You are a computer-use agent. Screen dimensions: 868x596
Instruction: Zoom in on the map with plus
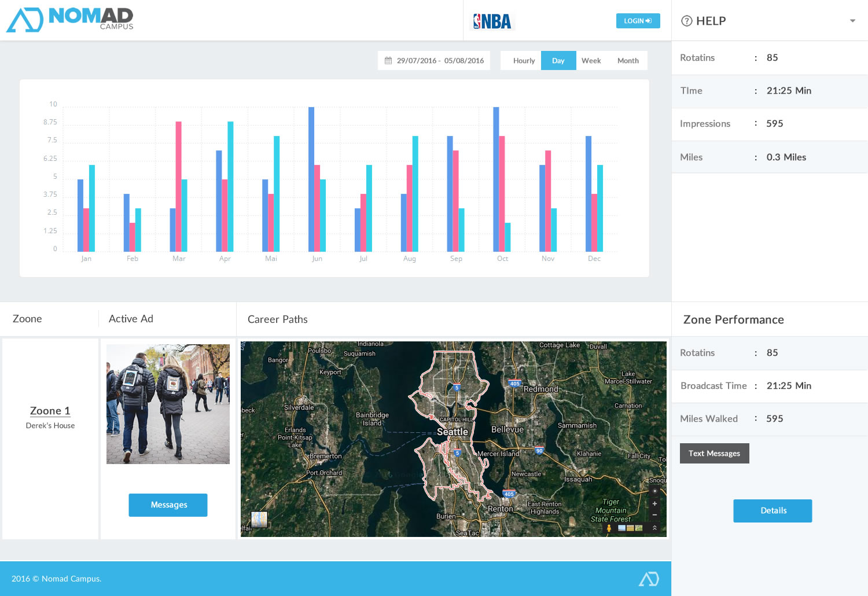coord(654,503)
